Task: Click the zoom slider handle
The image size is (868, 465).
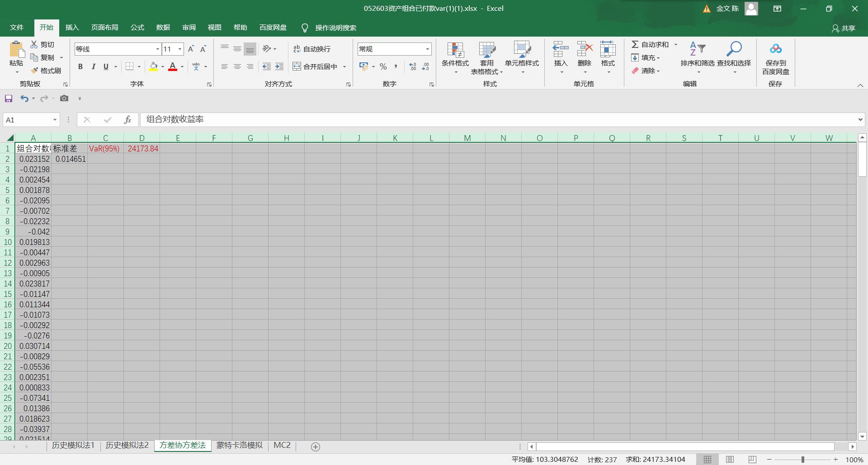Action: pos(803,460)
